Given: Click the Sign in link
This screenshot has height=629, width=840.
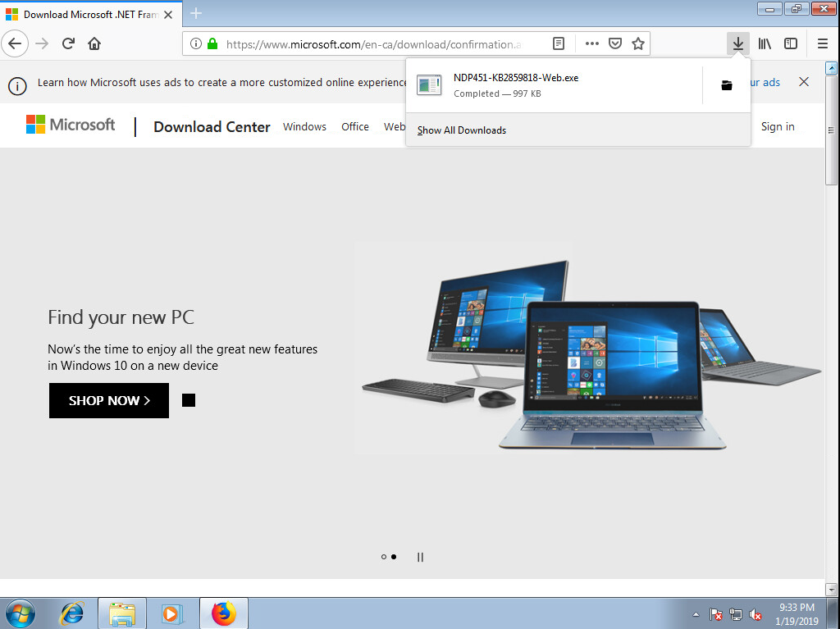Looking at the screenshot, I should (778, 127).
